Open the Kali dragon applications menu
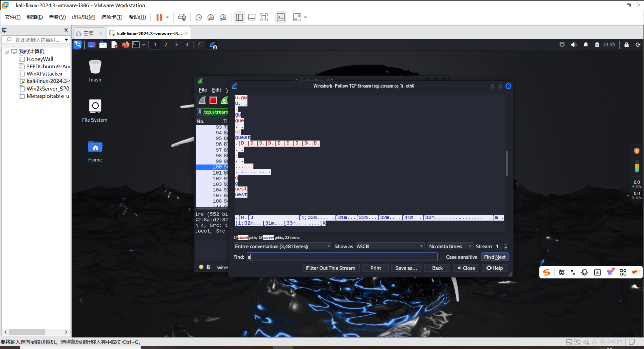The width and height of the screenshot is (644, 349). 78,45
